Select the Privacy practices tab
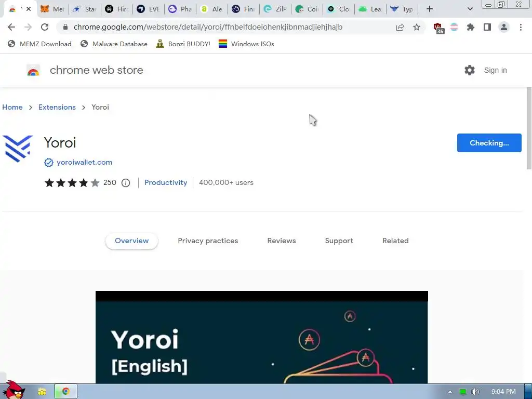The height and width of the screenshot is (399, 532). [x=208, y=241]
